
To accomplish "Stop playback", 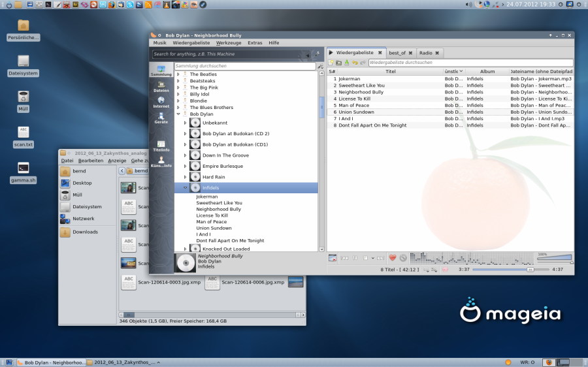I will 365,258.
